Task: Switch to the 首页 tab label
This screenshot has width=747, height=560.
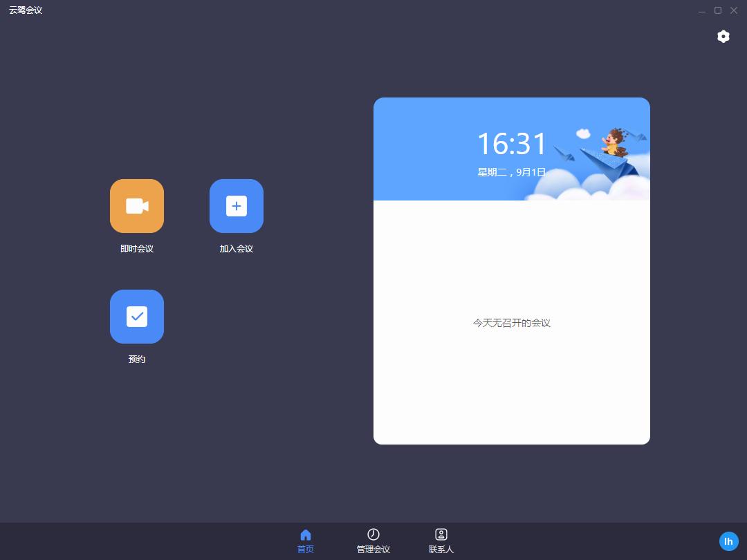Action: [306, 550]
